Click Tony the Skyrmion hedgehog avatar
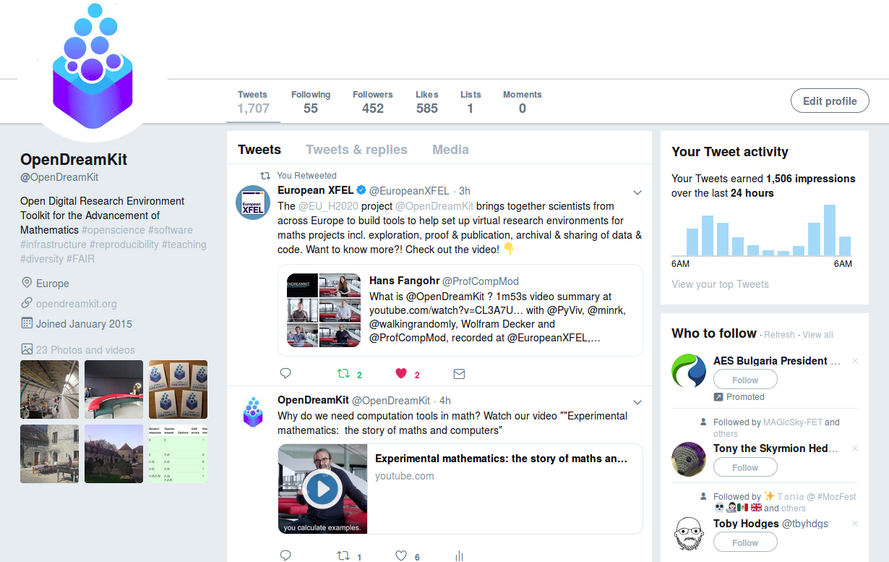This screenshot has width=889, height=562. (689, 459)
